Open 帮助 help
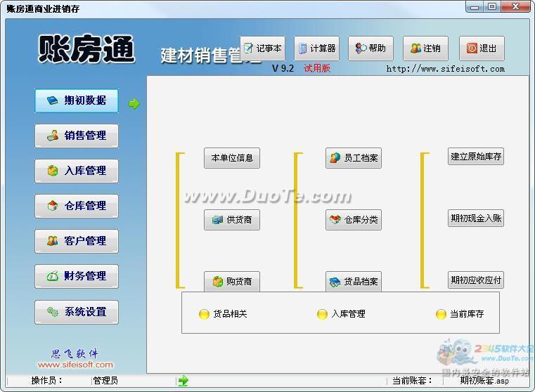This screenshot has height=392, width=535. click(x=370, y=48)
